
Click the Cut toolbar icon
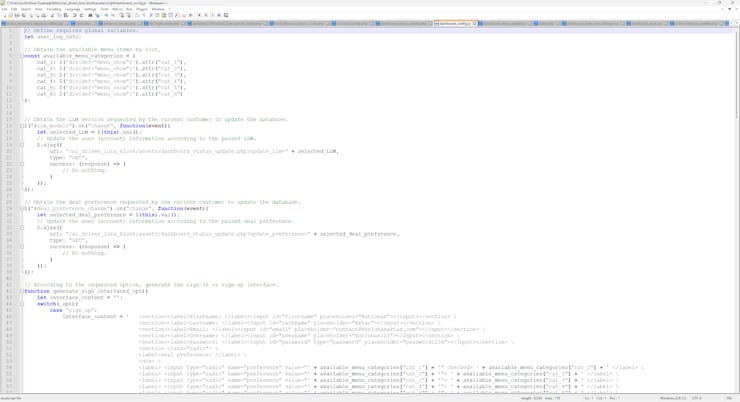(x=52, y=15)
